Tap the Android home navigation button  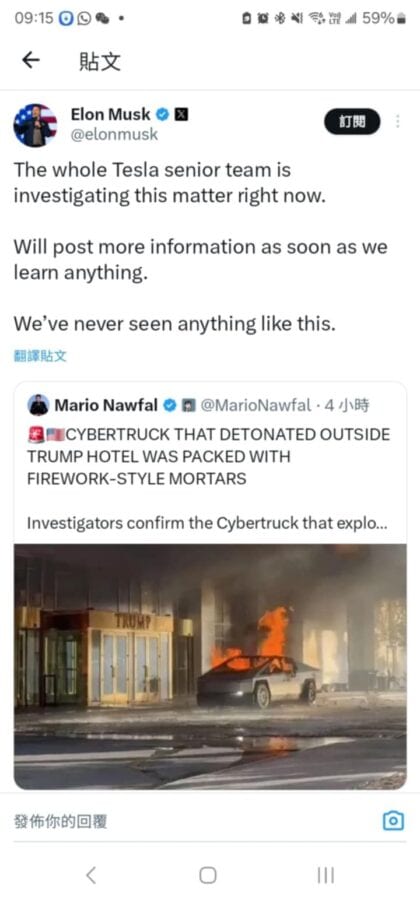[x=208, y=875]
